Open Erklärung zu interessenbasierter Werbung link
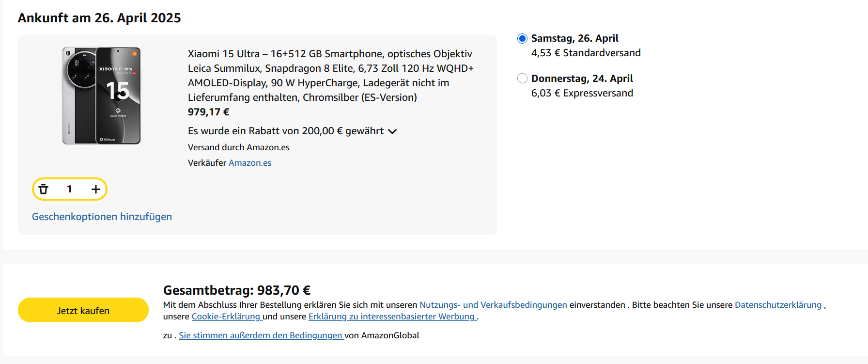This screenshot has height=364, width=868. point(392,317)
